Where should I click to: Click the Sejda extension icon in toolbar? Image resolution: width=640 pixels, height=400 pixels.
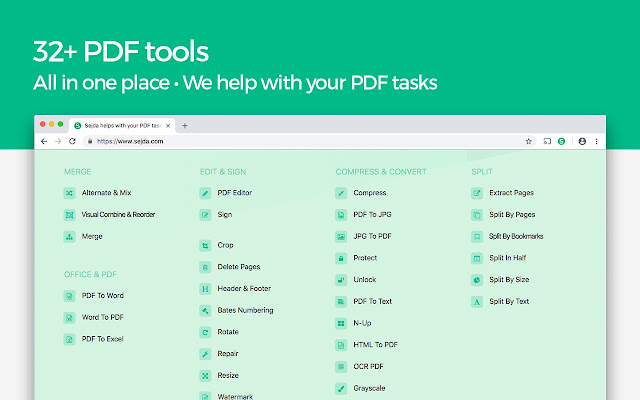pyautogui.click(x=562, y=141)
